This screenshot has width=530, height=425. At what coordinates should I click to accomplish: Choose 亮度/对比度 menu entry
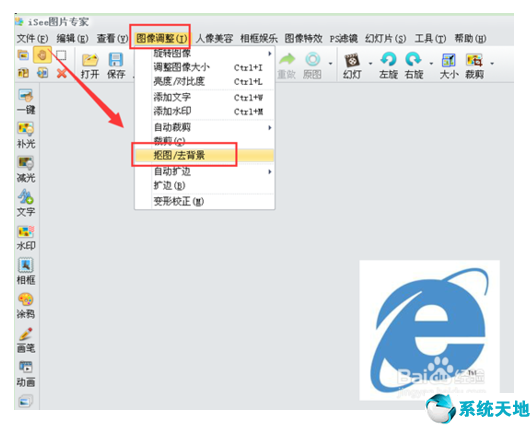pyautogui.click(x=205, y=81)
